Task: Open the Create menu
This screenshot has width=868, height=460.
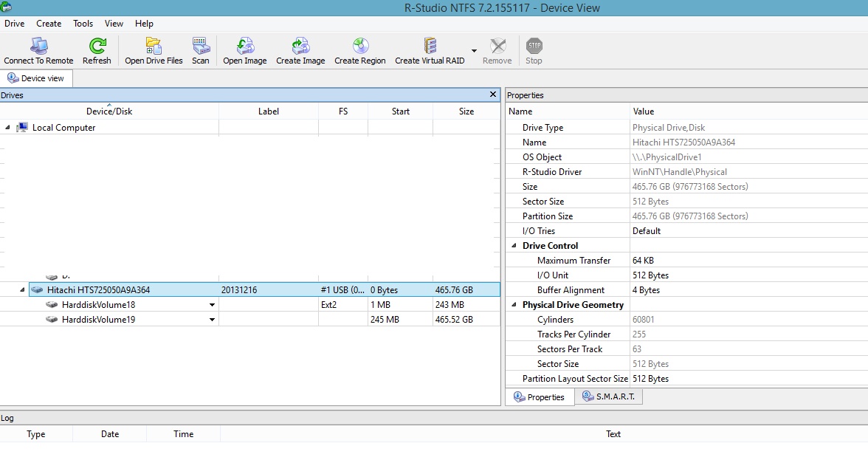Action: pos(49,23)
